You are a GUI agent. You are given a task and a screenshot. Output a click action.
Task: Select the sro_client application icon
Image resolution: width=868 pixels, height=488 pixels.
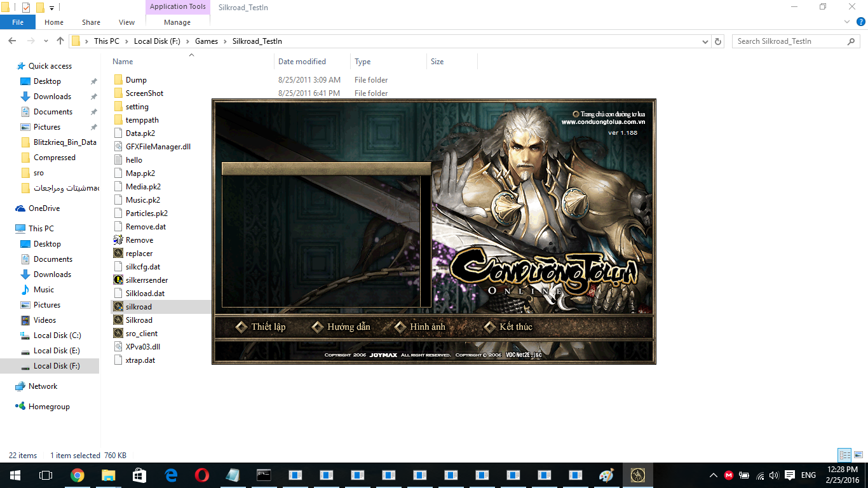(118, 334)
